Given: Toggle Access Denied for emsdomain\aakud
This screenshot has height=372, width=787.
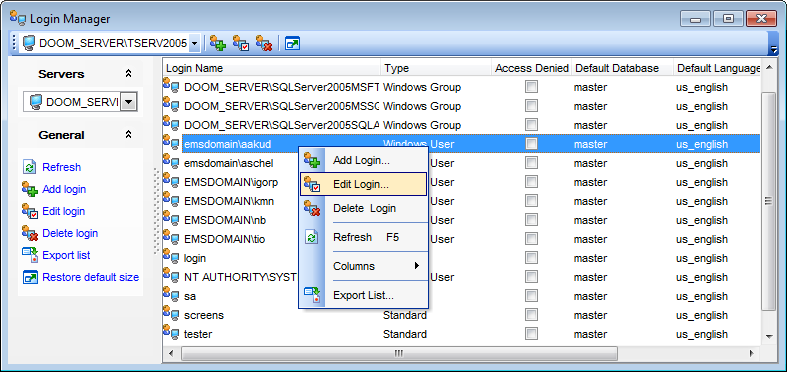Looking at the screenshot, I should click(531, 144).
